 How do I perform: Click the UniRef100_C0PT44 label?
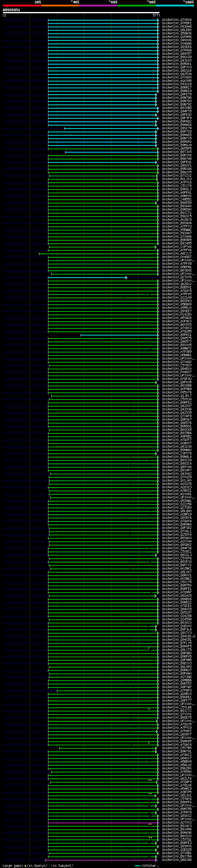[177, 247]
